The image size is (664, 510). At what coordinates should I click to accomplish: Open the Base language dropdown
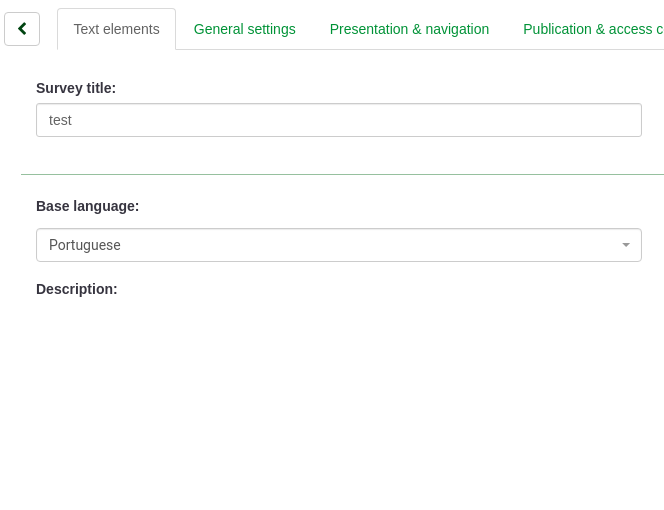click(x=338, y=245)
